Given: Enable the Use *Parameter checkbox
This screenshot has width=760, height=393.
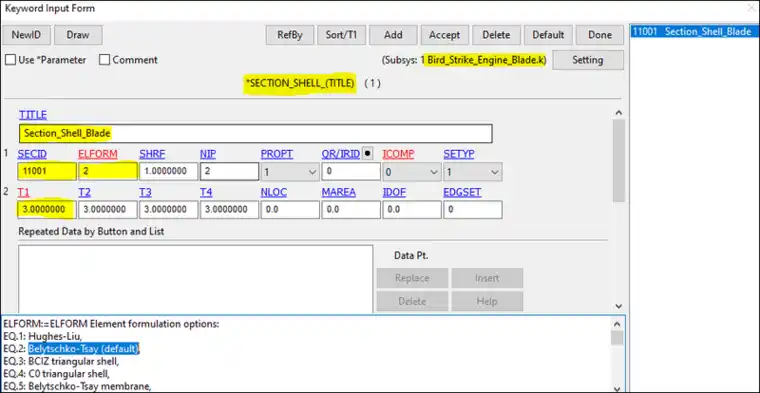Looking at the screenshot, I should [x=10, y=60].
